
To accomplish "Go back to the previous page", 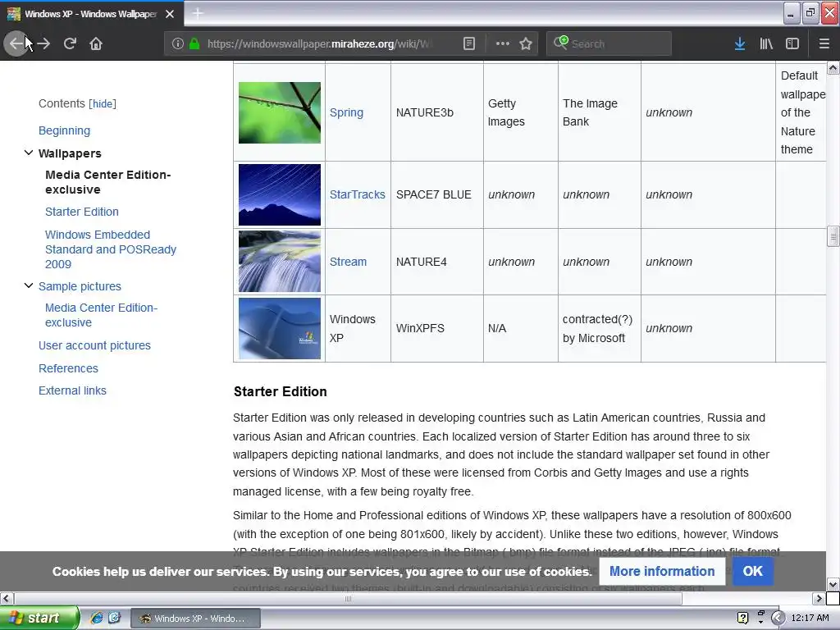I will (16, 43).
